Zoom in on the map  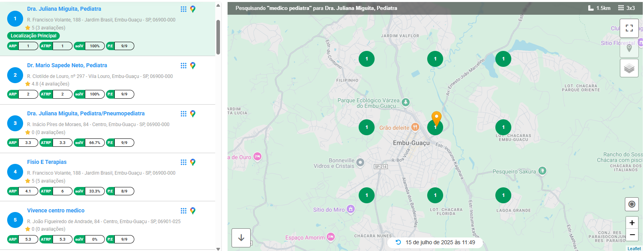(x=632, y=223)
